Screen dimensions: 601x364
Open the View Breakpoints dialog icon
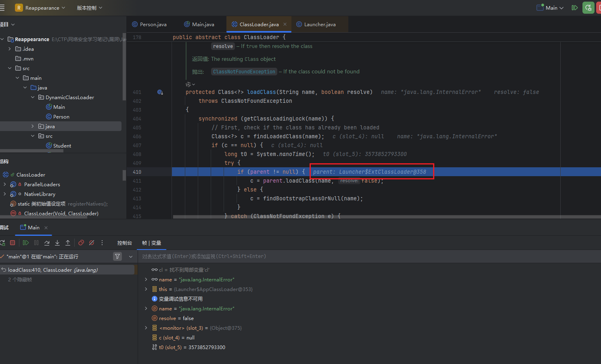click(x=81, y=243)
